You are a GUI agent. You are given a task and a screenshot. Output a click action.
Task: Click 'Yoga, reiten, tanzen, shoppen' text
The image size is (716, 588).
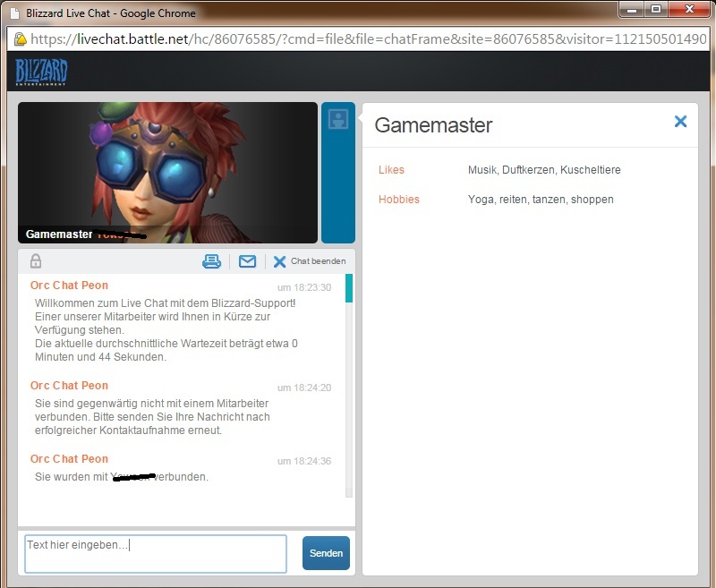[541, 200]
